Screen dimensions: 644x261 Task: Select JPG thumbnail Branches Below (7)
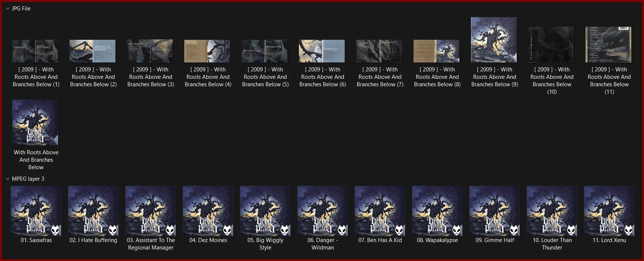pyautogui.click(x=379, y=51)
